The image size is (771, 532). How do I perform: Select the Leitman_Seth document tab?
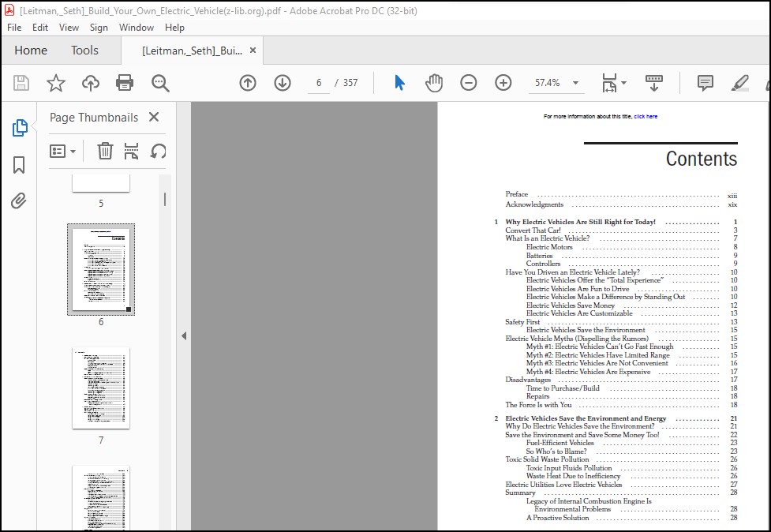pyautogui.click(x=193, y=51)
